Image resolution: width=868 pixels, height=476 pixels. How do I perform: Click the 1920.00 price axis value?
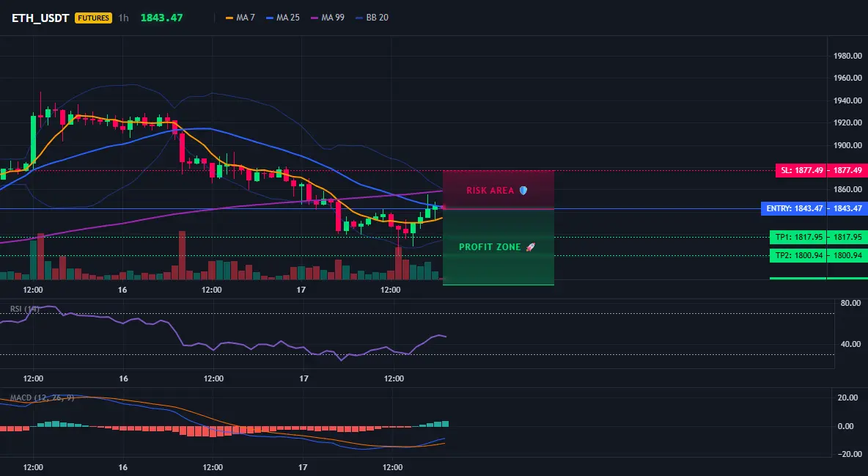click(x=847, y=123)
